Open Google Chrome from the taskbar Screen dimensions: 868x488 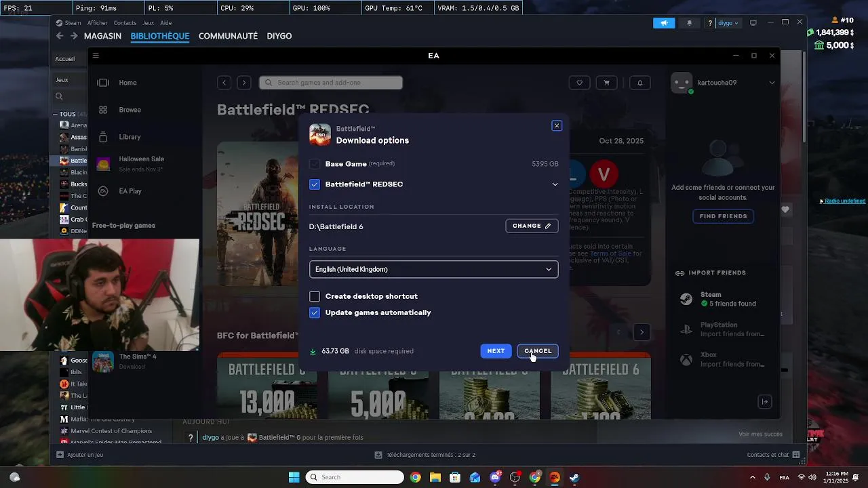pos(415,477)
